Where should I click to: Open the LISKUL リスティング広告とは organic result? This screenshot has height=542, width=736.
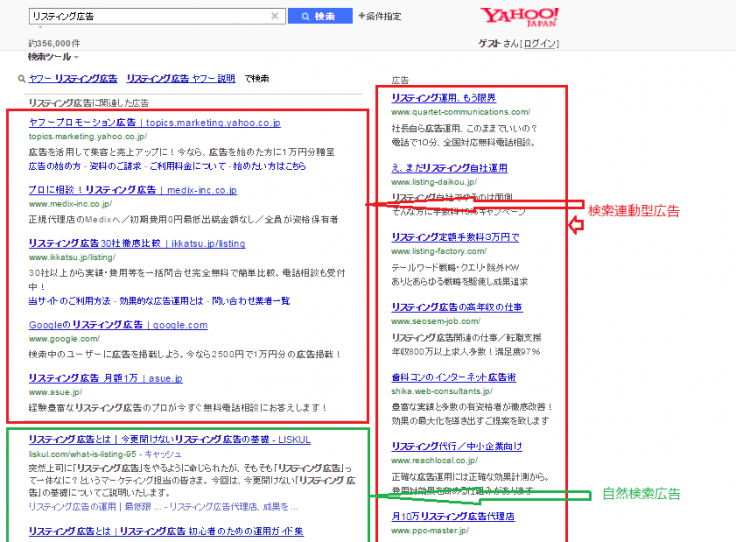coord(169,440)
